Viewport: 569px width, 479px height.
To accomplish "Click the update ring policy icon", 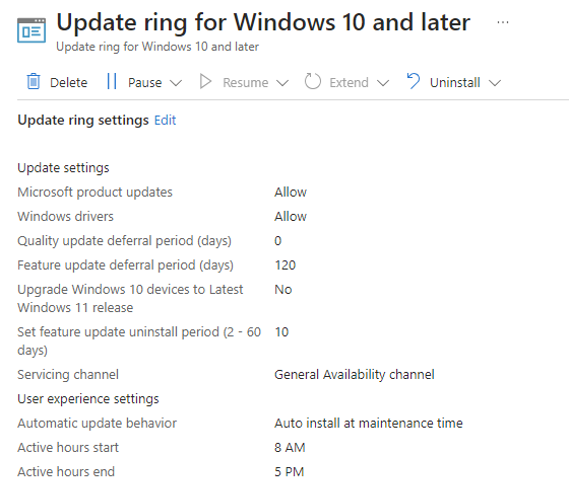I will click(x=32, y=30).
